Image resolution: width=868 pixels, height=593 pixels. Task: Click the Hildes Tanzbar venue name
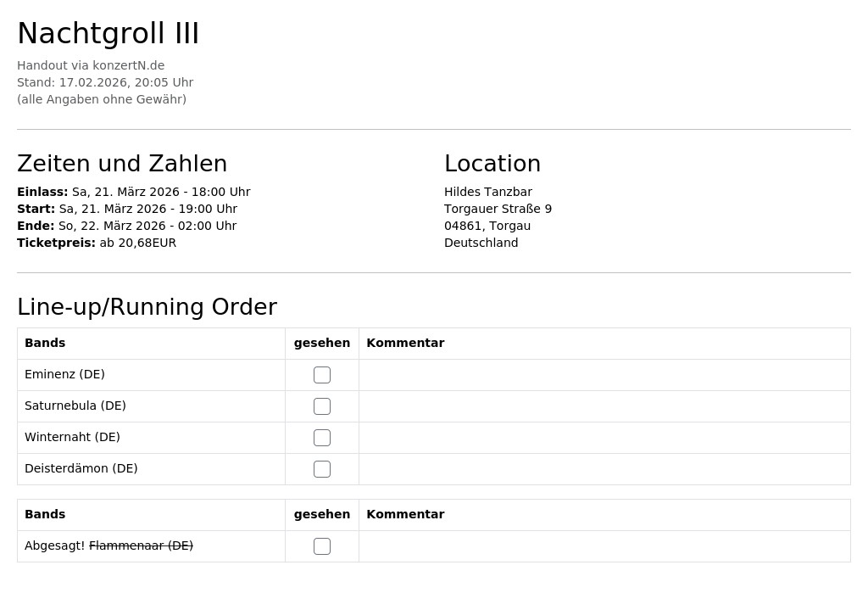pos(487,192)
